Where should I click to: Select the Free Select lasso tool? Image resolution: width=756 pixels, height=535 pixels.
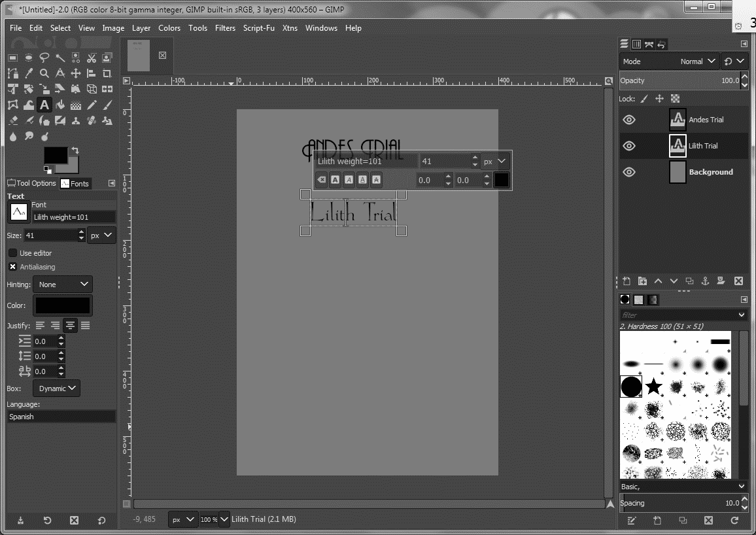tap(44, 58)
